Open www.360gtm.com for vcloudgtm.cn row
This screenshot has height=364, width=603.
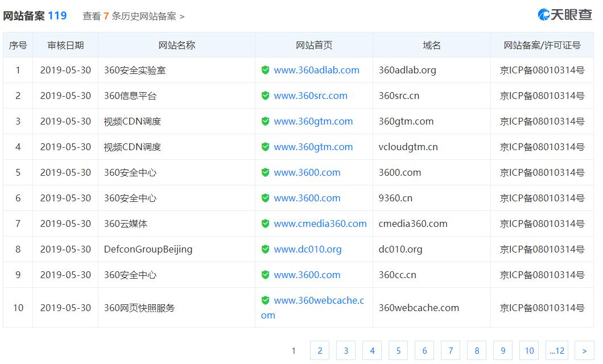click(313, 147)
